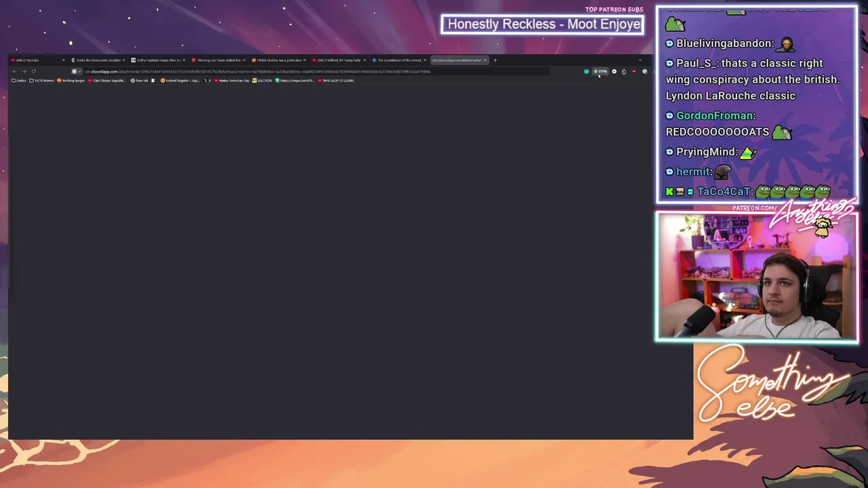This screenshot has height=488, width=868.
Task: Expand the tab search dropdown arrow
Action: click(x=640, y=60)
